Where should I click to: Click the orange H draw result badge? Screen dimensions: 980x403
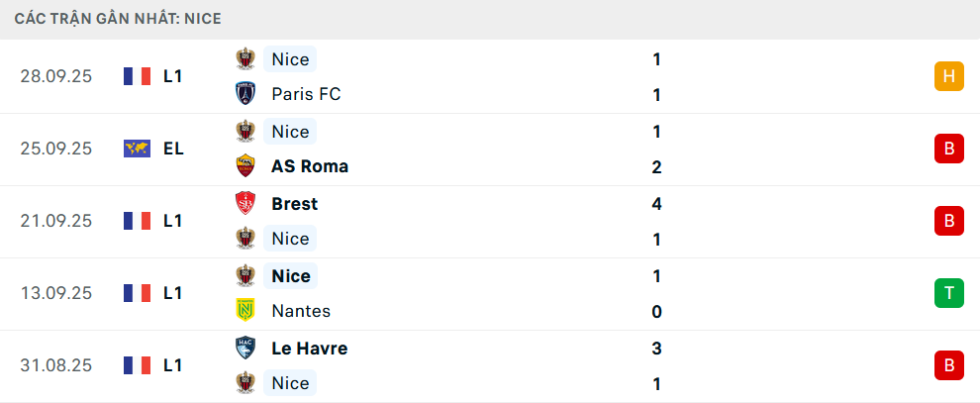point(948,76)
